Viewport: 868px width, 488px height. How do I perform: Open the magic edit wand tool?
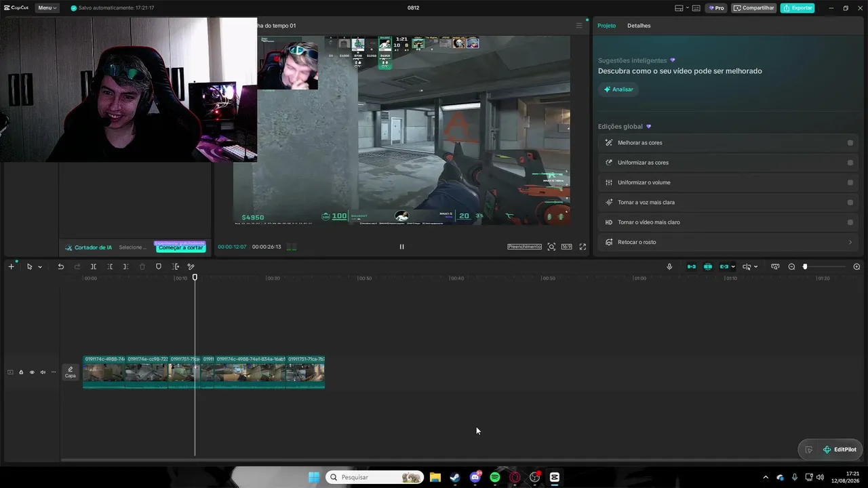(191, 266)
